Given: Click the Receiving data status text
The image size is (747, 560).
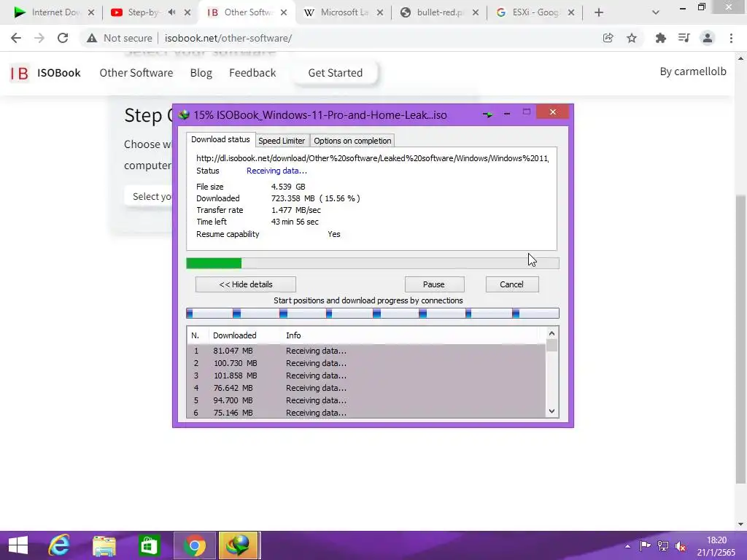Looking at the screenshot, I should coord(276,171).
